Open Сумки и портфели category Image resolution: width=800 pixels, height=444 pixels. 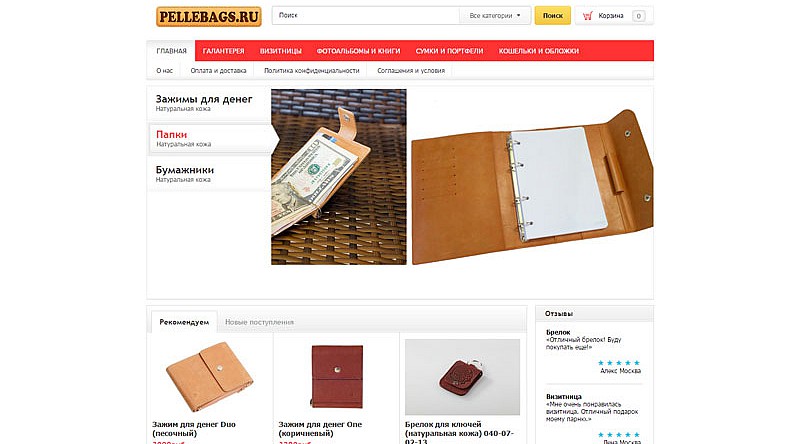pos(449,51)
